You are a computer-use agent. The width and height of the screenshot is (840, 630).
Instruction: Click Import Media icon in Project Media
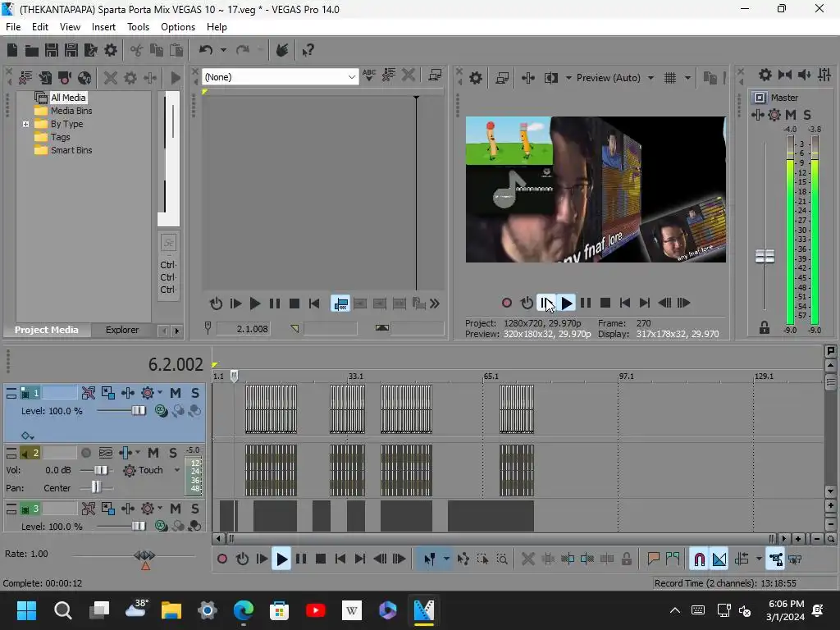(45, 78)
